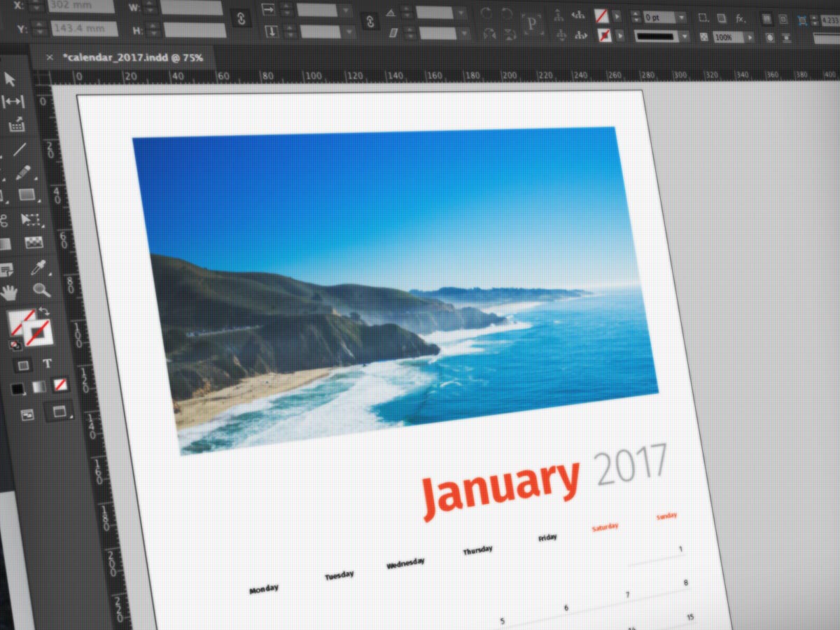
Task: Rotate 90 degrees clockwise
Action: [487, 14]
